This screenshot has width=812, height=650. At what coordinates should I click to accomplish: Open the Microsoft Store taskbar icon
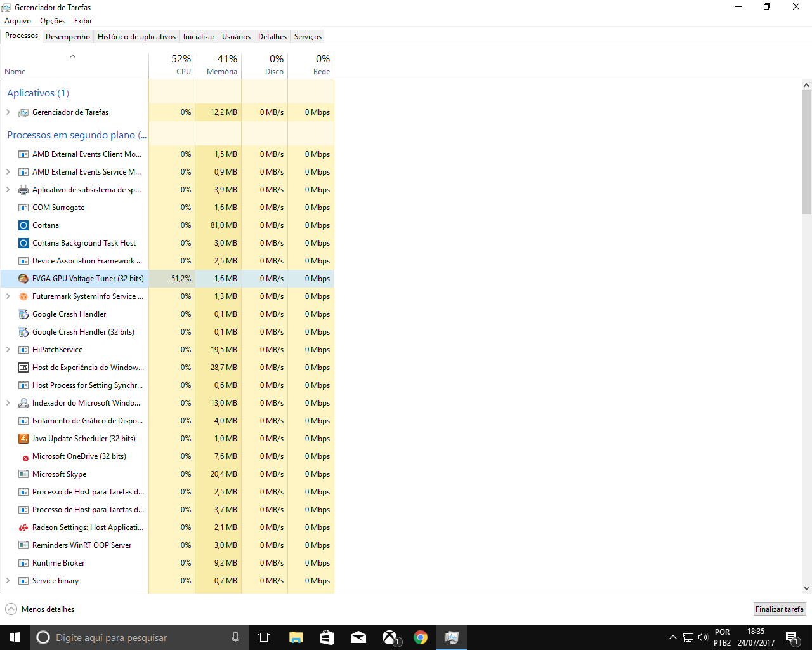[x=327, y=637]
